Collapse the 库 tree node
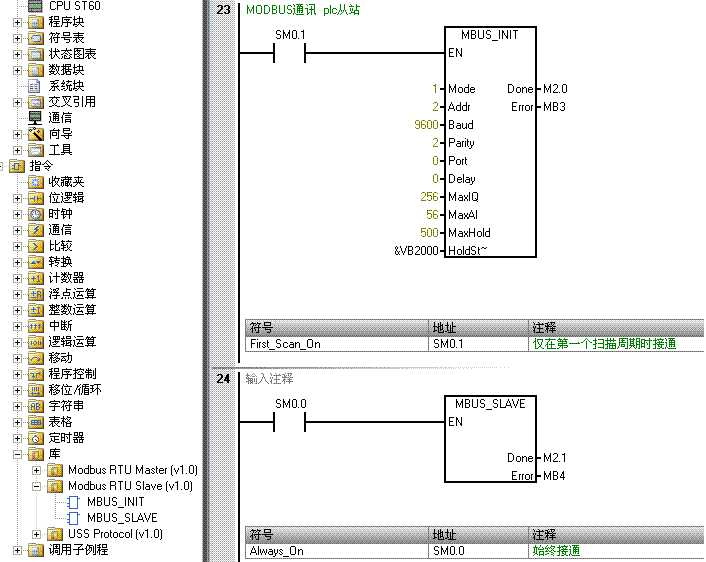Viewport: 706px width, 562px height. pyautogui.click(x=17, y=454)
